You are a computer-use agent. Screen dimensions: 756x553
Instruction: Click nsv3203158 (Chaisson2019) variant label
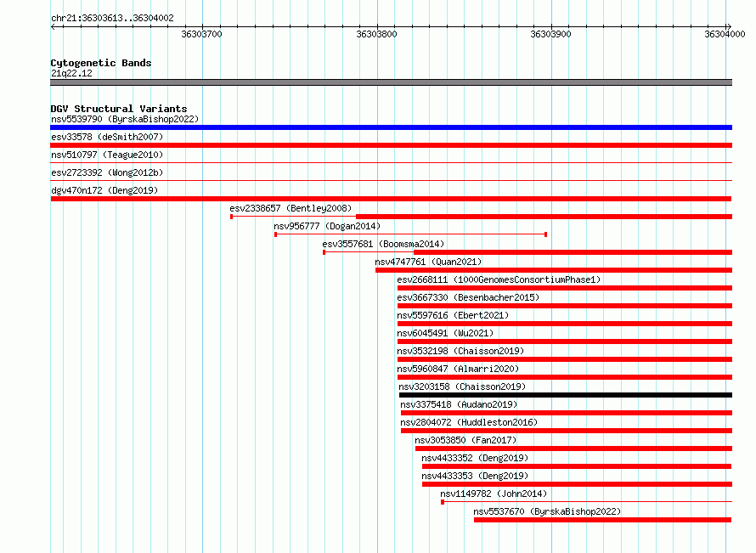[x=462, y=387]
